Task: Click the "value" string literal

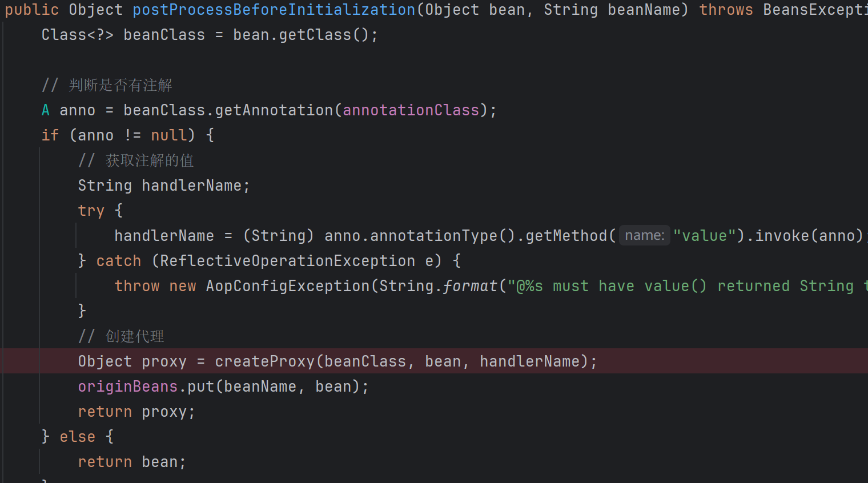Action: tap(704, 236)
